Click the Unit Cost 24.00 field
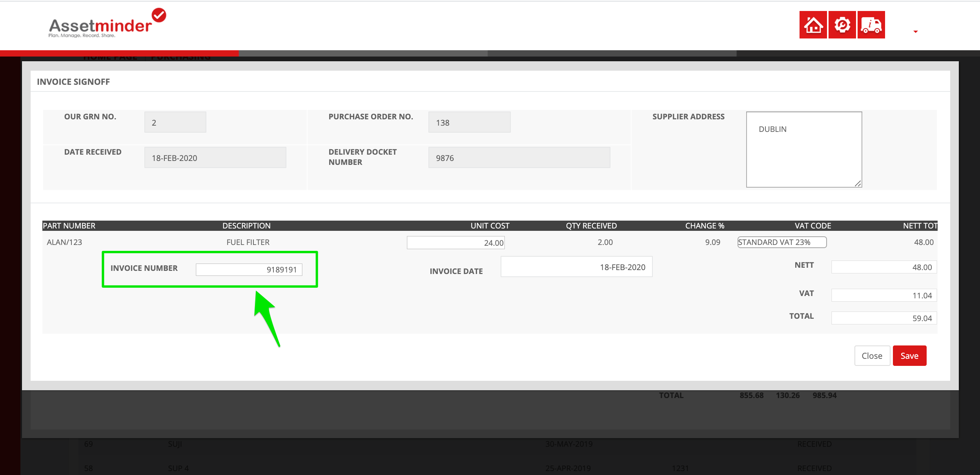Screen dimensions: 980x475 pos(455,243)
